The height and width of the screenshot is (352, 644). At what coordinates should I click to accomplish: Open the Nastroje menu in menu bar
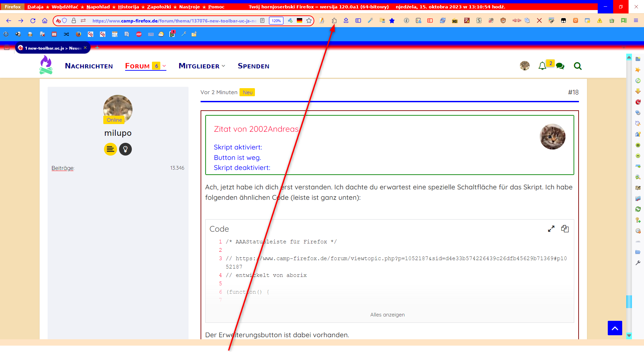coord(189,7)
